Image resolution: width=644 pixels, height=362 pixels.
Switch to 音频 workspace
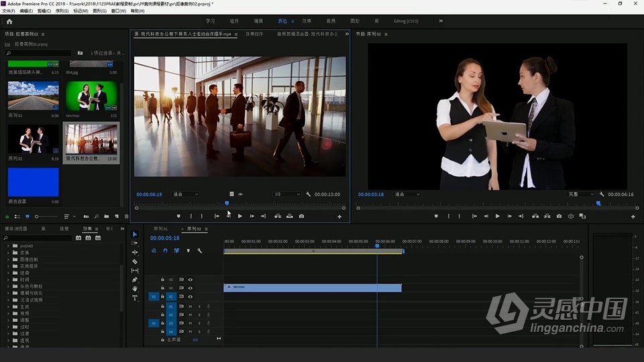(x=331, y=21)
